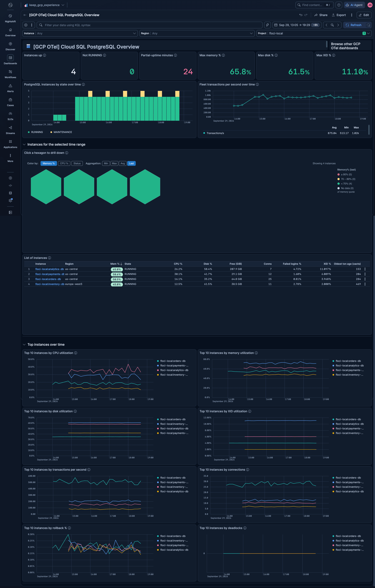Open Alerts in the sidebar
The image size is (375, 588).
(x=10, y=88)
